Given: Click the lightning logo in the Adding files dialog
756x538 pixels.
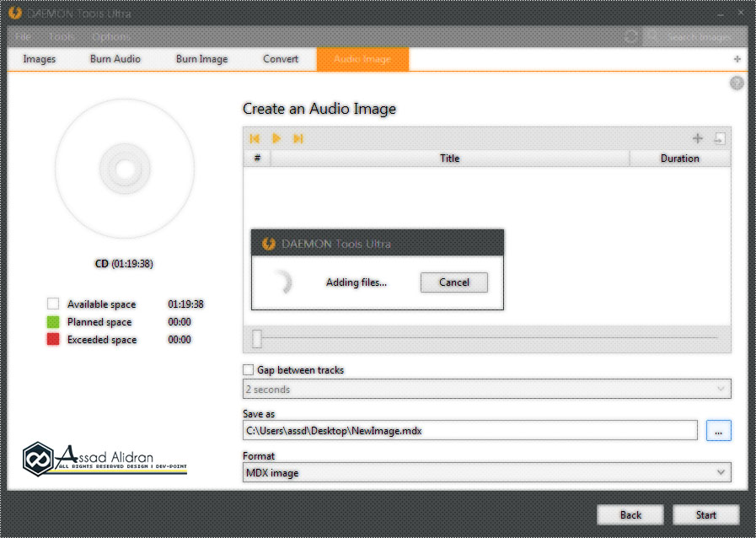Looking at the screenshot, I should coord(269,244).
